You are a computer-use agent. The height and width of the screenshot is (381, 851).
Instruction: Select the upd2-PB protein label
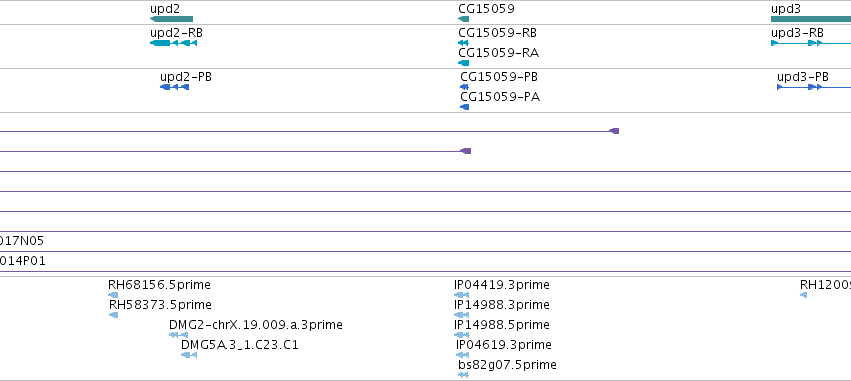(x=186, y=77)
